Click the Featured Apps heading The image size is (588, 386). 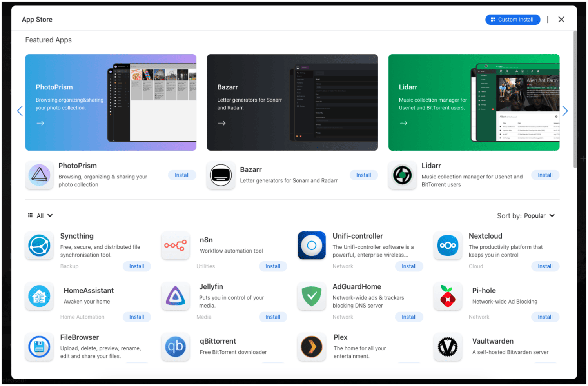pos(49,40)
